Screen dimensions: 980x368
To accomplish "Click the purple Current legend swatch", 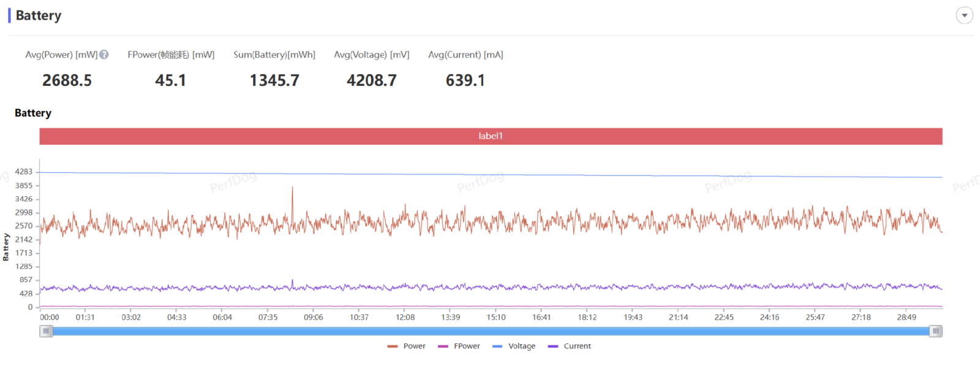I will (553, 347).
